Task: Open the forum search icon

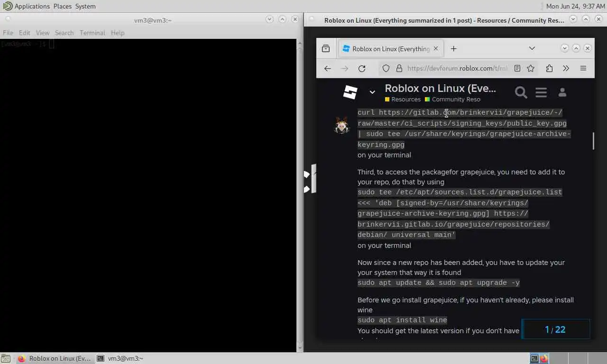Action: pos(521,92)
